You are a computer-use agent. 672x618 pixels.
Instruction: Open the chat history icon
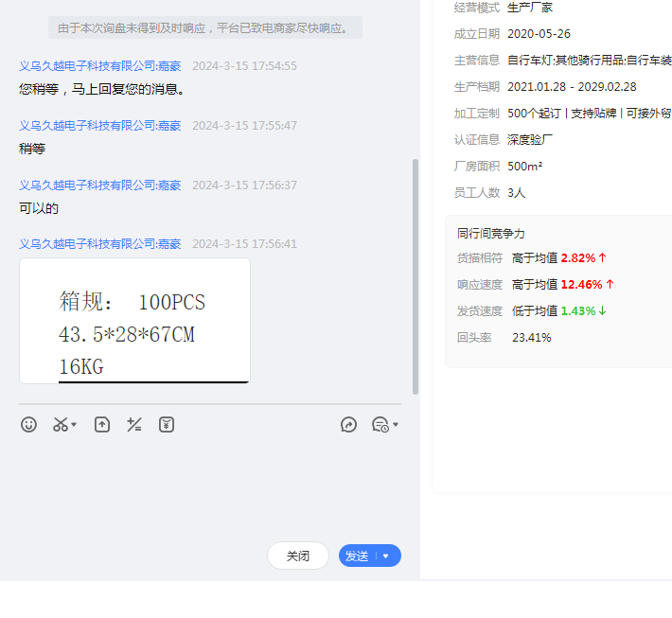coord(380,425)
